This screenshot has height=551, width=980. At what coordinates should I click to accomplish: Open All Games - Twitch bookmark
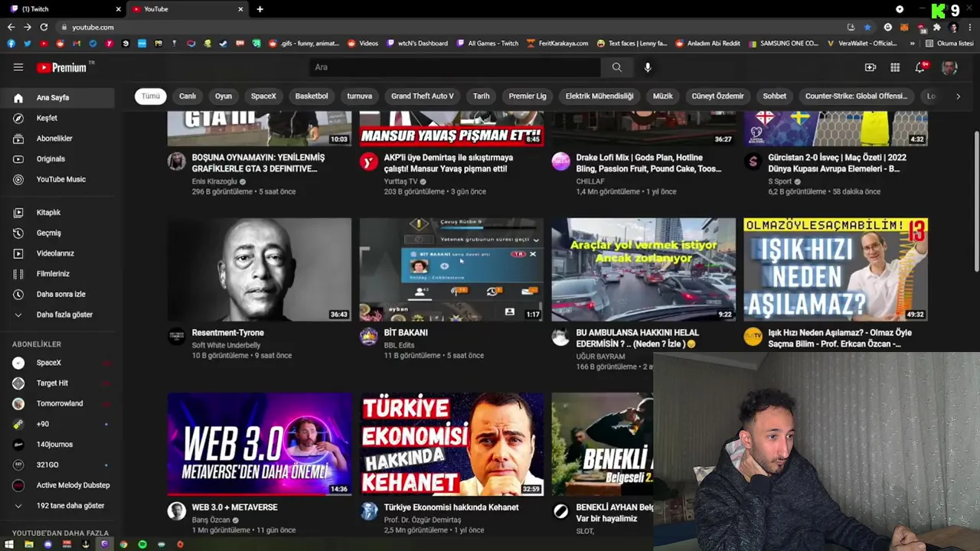click(x=488, y=44)
